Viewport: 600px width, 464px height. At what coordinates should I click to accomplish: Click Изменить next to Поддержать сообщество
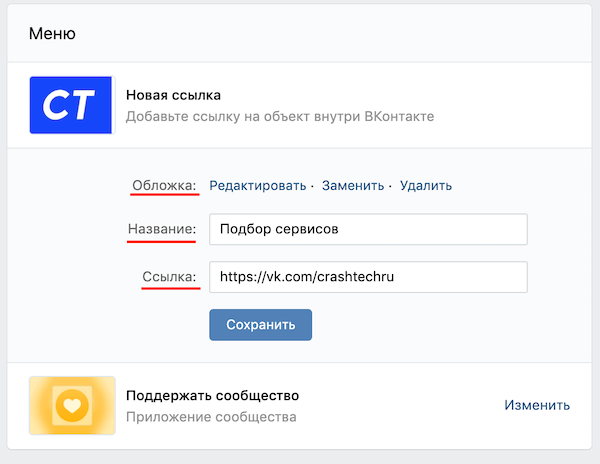pyautogui.click(x=537, y=405)
